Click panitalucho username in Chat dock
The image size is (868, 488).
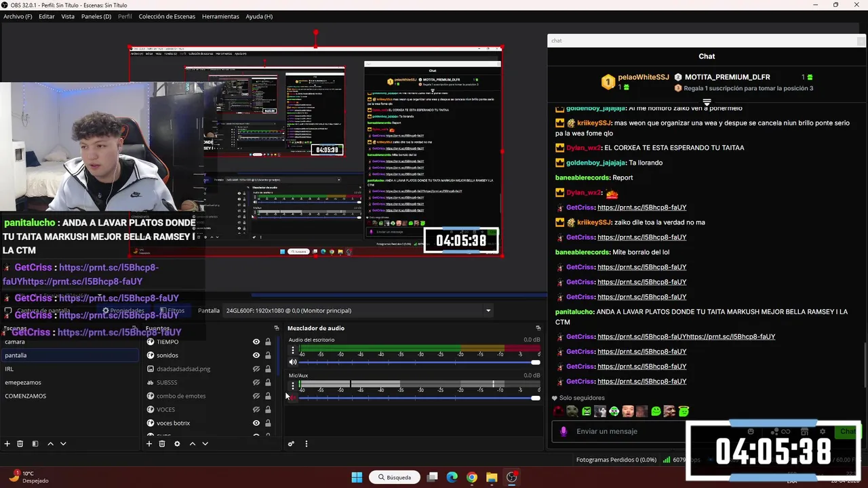point(574,312)
